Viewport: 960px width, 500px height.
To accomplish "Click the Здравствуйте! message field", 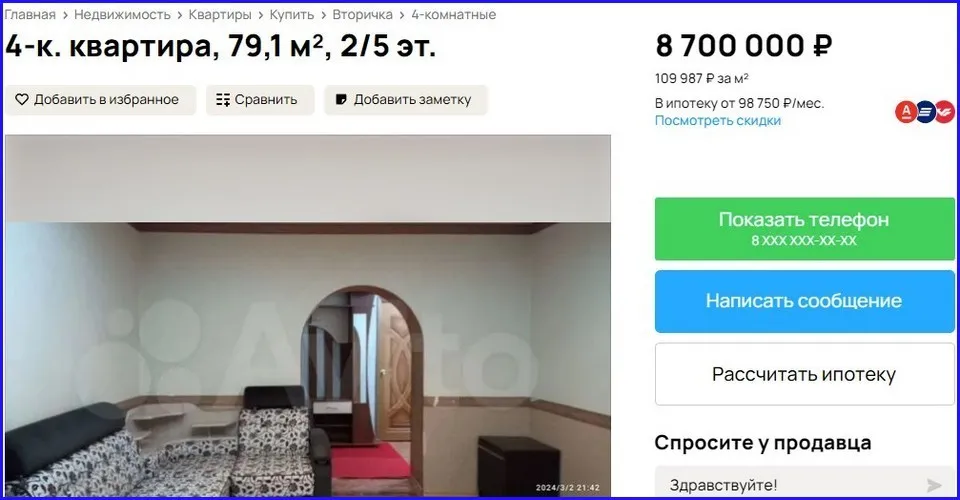I will (x=804, y=483).
